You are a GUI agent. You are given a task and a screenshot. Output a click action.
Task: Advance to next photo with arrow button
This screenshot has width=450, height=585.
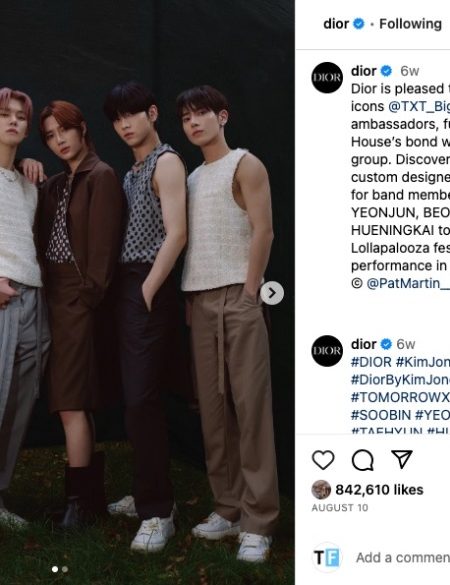point(272,293)
